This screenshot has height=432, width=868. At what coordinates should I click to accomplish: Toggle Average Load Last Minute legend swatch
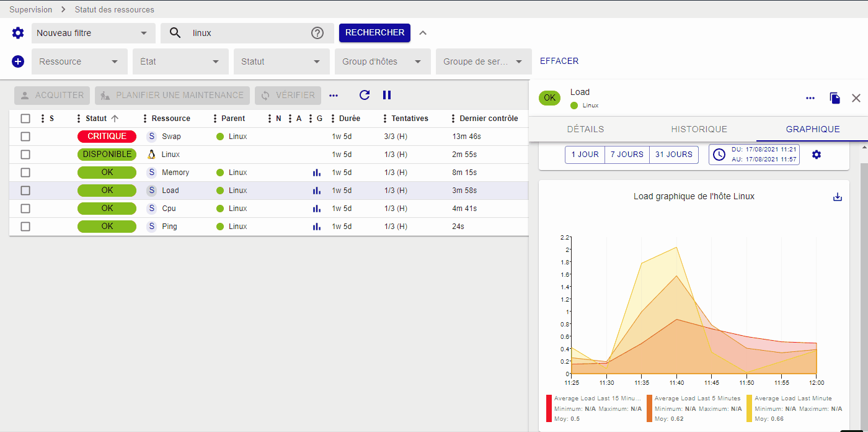coord(749,408)
